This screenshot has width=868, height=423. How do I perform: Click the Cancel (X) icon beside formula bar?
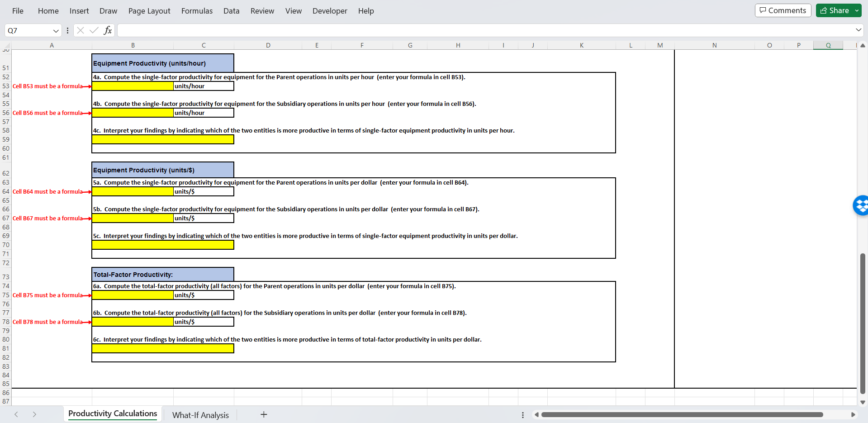click(80, 30)
